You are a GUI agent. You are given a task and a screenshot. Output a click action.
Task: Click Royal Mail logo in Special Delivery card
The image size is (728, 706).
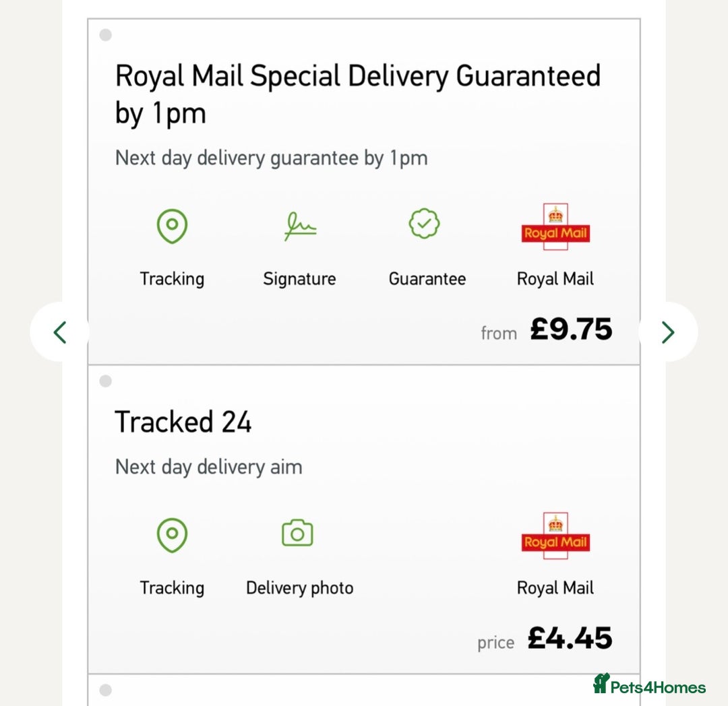(x=555, y=227)
